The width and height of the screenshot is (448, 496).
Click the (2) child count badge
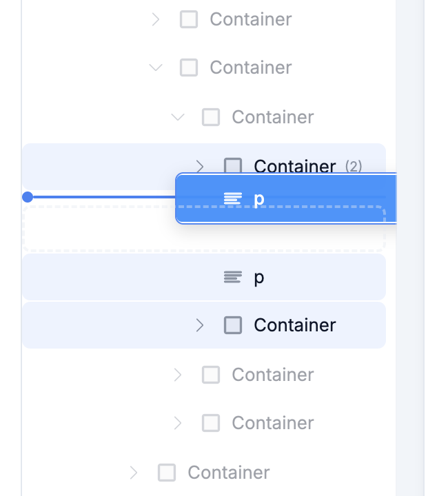(354, 166)
